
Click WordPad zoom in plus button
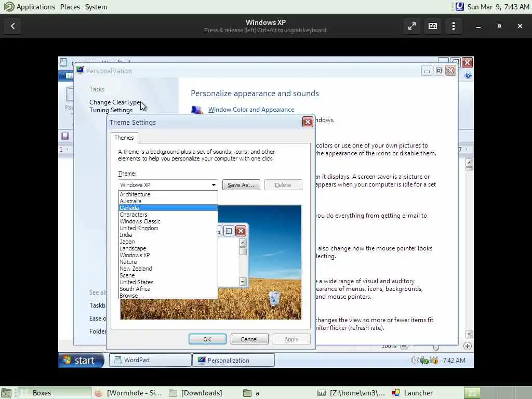click(x=468, y=346)
